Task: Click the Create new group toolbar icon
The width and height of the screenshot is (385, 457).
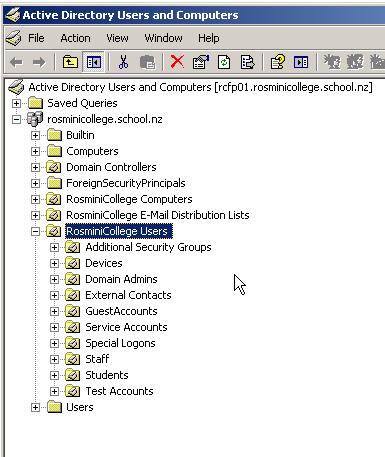Action: (355, 62)
